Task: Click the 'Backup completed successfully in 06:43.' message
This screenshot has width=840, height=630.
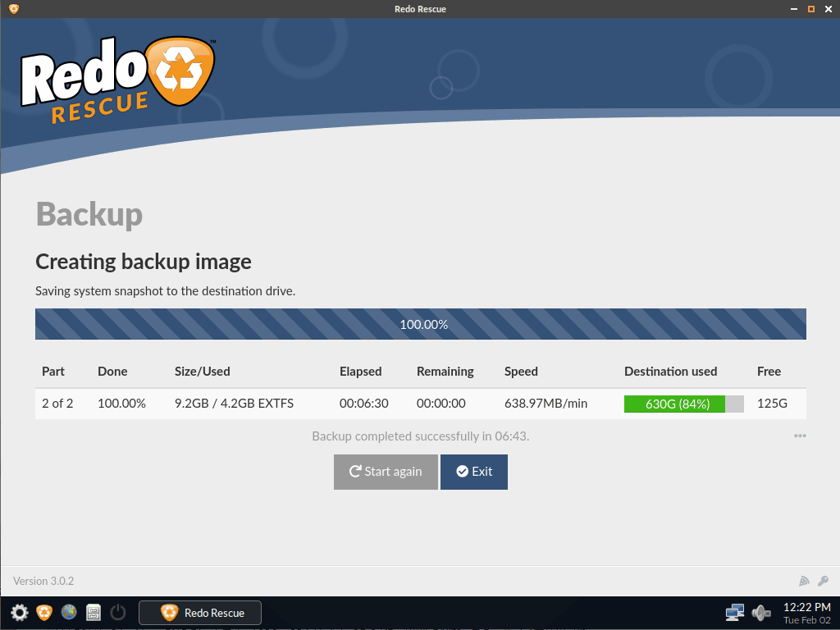Action: (421, 436)
